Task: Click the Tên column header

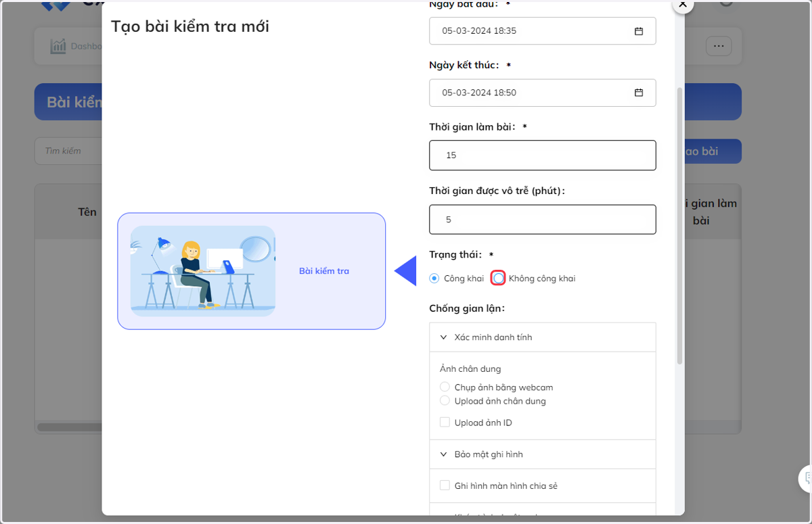Action: pyautogui.click(x=87, y=212)
